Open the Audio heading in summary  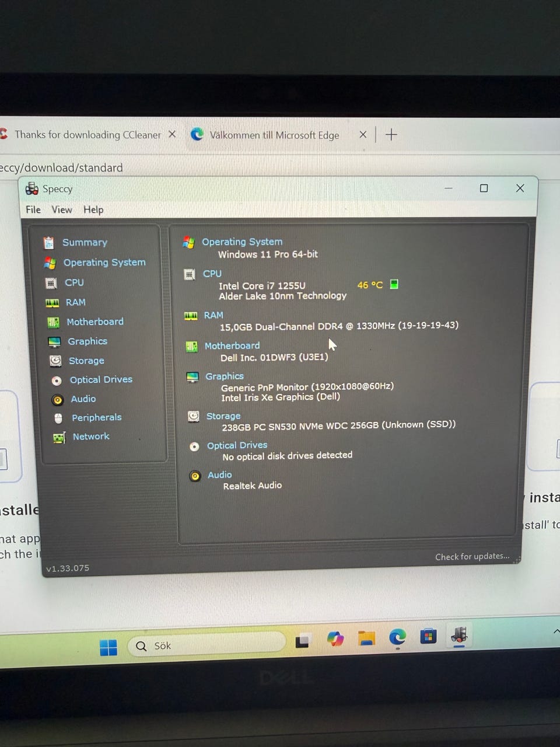[220, 475]
